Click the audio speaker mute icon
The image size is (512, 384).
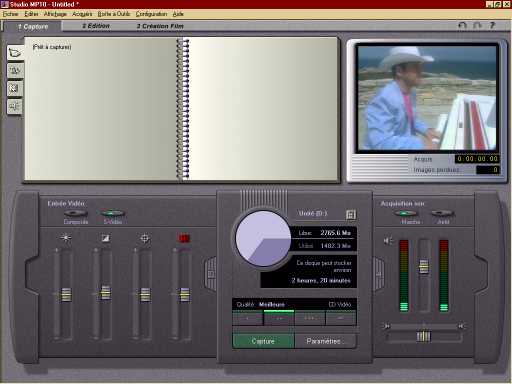coord(387,241)
